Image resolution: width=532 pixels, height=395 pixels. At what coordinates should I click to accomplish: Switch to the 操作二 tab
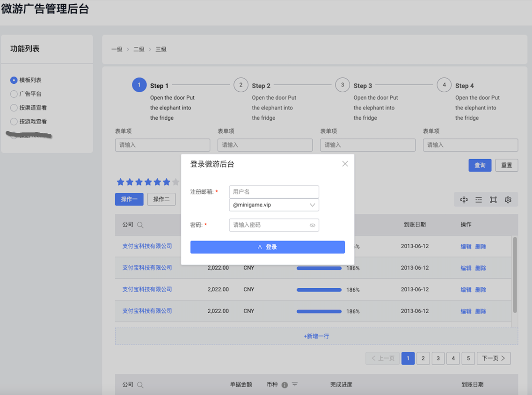(161, 199)
